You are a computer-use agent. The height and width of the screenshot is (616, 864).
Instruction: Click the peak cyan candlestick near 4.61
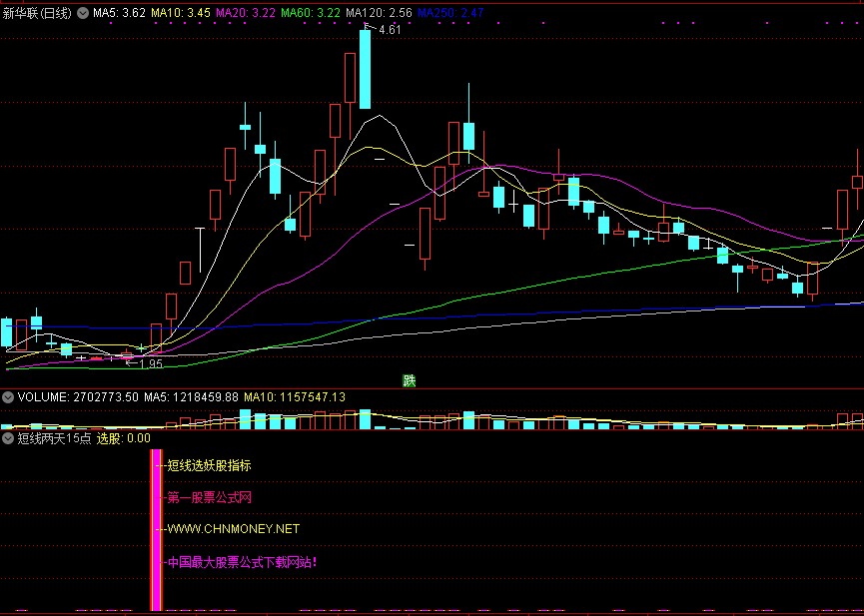(x=366, y=69)
